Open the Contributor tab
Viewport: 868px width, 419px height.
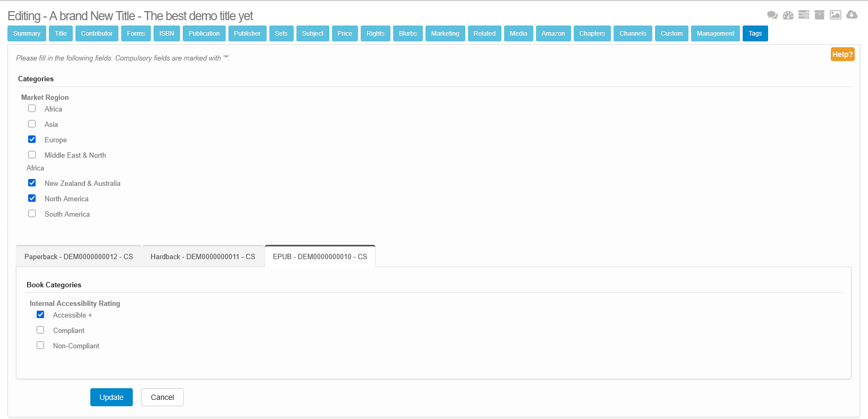97,33
